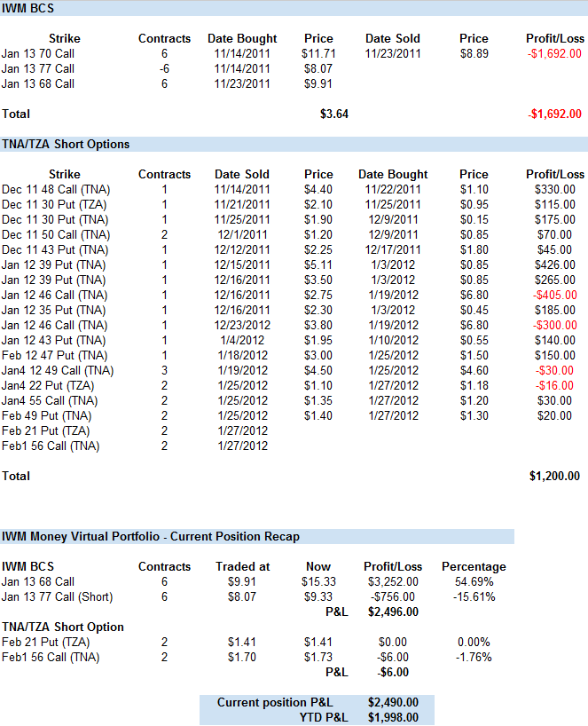The width and height of the screenshot is (588, 726).
Task: Select the $3,252.00 profit value
Action: (392, 581)
